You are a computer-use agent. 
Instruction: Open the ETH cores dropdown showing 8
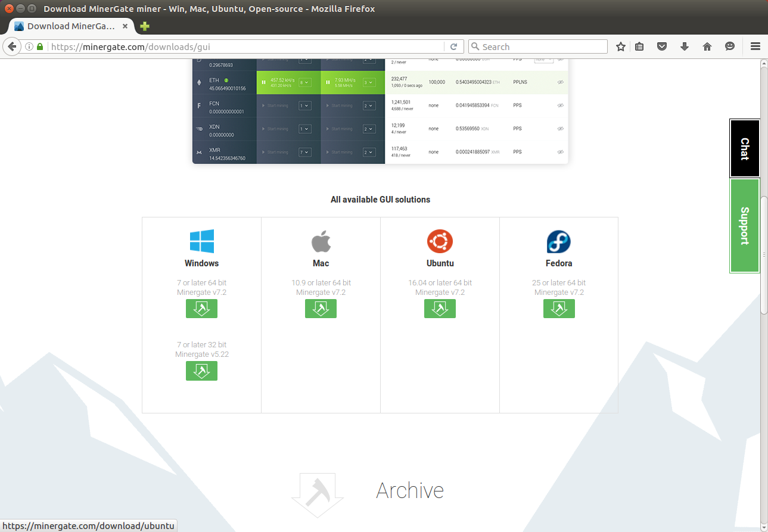tap(304, 82)
